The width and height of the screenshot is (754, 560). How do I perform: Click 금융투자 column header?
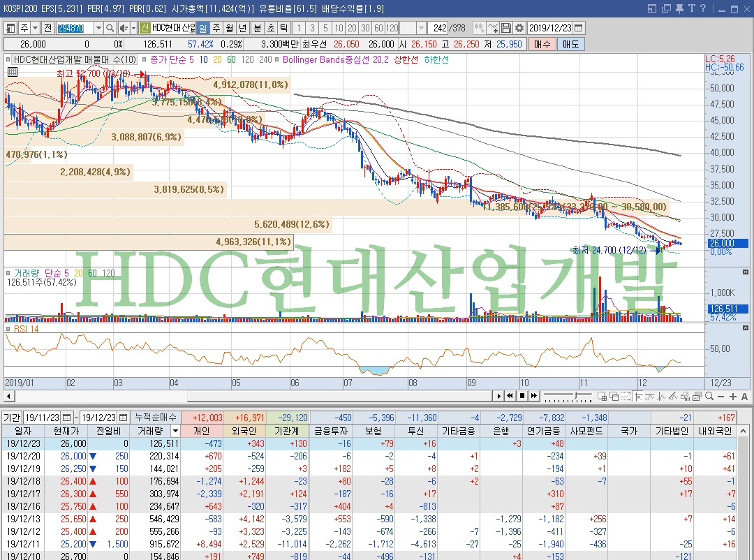pyautogui.click(x=330, y=431)
